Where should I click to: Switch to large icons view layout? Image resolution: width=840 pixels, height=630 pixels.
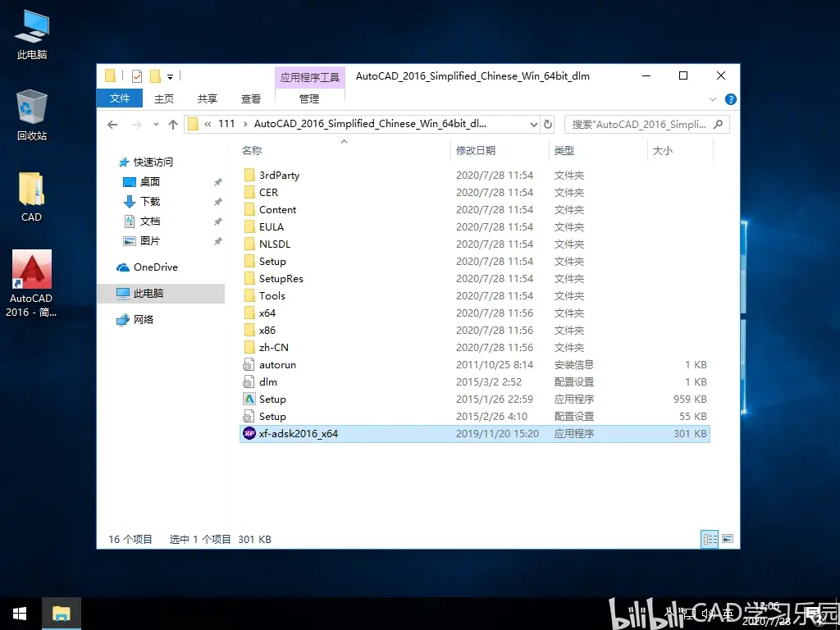728,539
